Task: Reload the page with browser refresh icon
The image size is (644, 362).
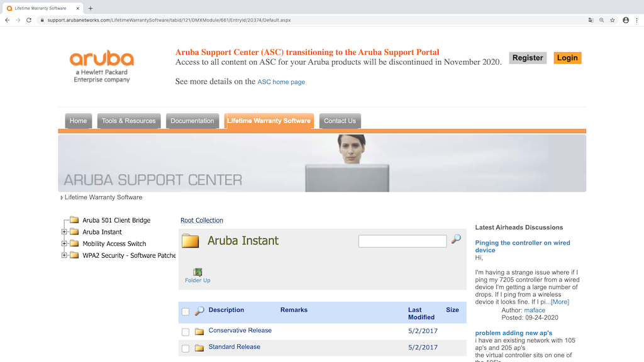Action: pos(29,20)
